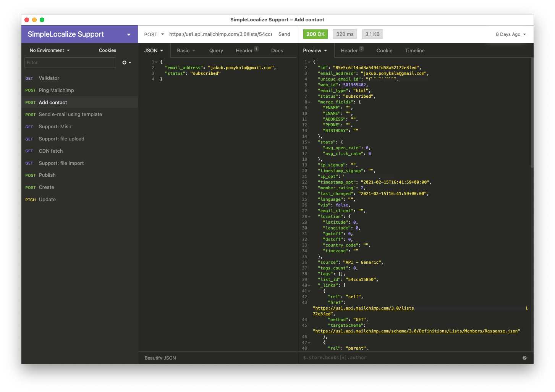This screenshot has width=555, height=392.
Task: Open the self href mailchimp lists link
Action: click(365, 308)
